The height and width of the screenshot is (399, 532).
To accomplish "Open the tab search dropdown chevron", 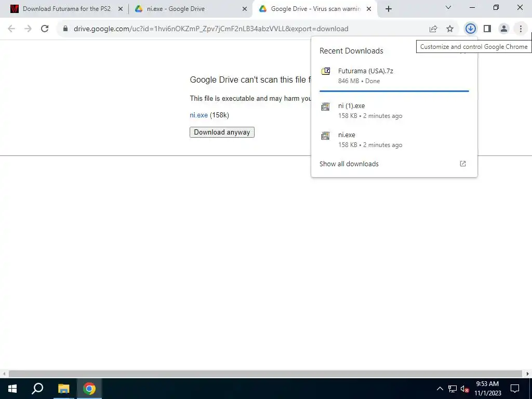I will pyautogui.click(x=448, y=7).
